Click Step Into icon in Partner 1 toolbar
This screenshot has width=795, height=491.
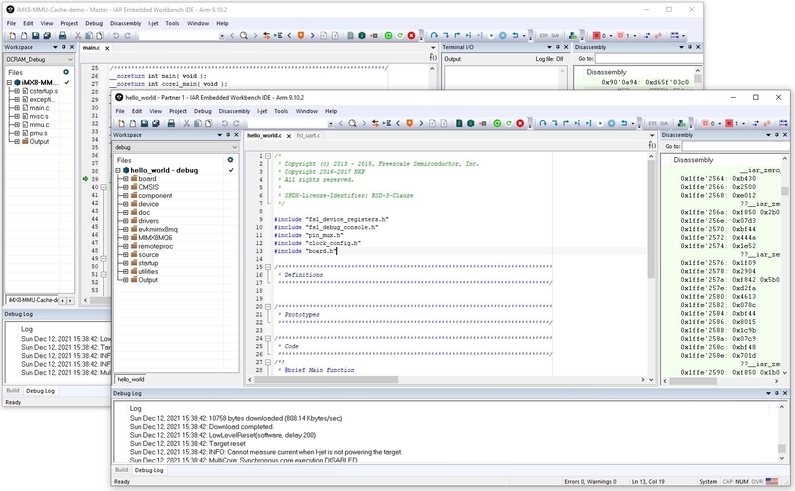click(x=555, y=123)
